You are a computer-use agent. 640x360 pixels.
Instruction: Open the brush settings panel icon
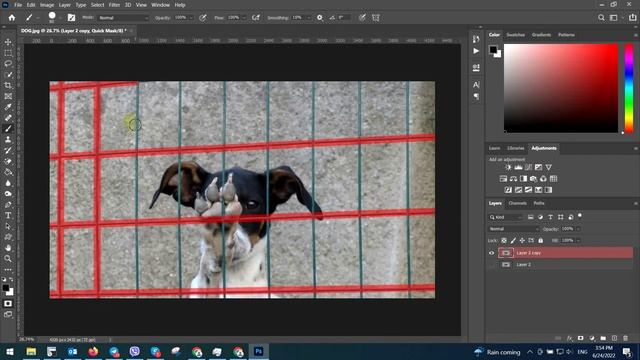pos(71,18)
